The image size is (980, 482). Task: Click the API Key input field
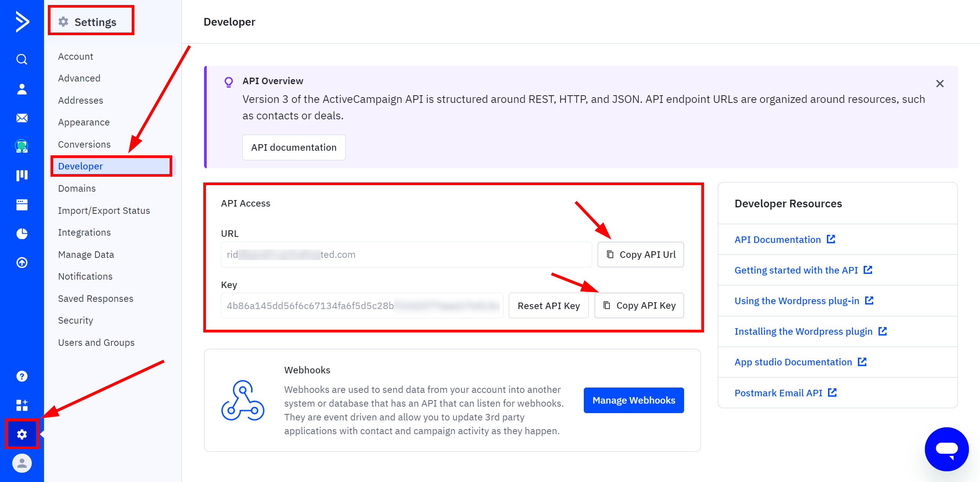(x=362, y=306)
